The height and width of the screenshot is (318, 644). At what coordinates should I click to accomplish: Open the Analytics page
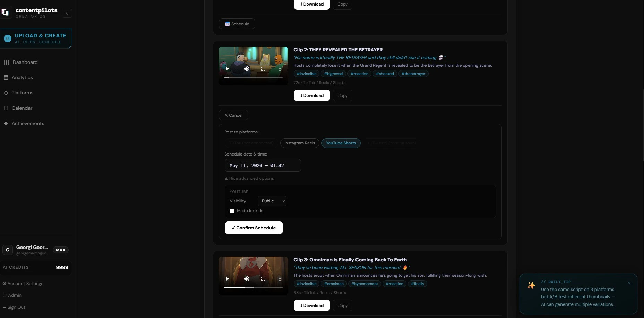pyautogui.click(x=22, y=77)
